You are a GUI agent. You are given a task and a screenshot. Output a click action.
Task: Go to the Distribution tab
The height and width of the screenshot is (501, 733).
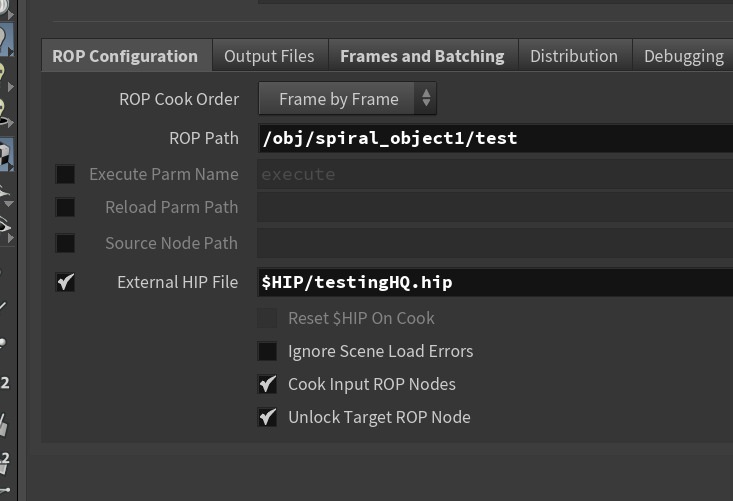coord(574,56)
